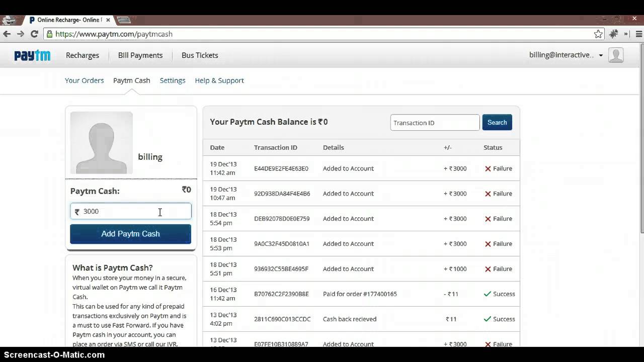644x362 pixels.
Task: Reload the page with the refresh icon
Action: tap(34, 34)
